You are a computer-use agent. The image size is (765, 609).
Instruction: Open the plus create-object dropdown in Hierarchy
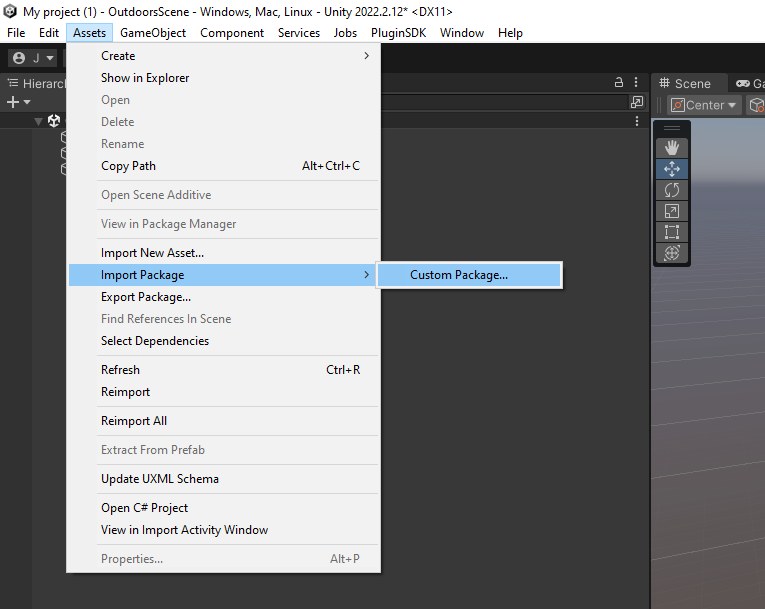click(19, 102)
